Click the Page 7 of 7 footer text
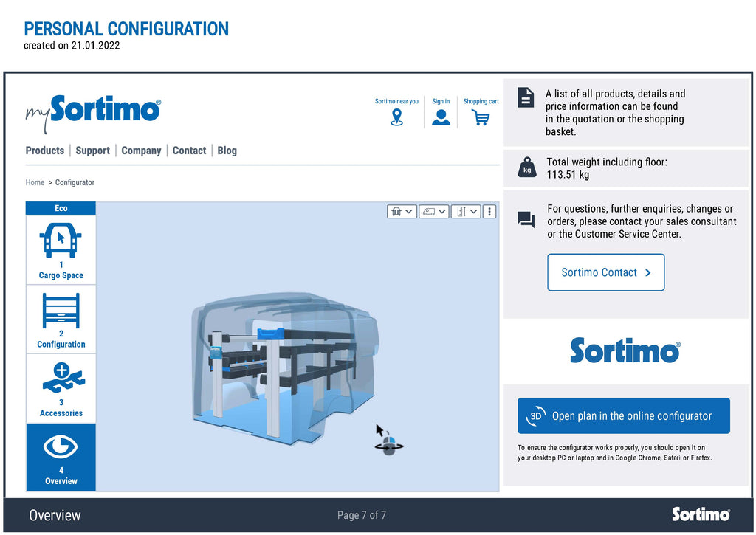756x535 pixels. click(362, 515)
